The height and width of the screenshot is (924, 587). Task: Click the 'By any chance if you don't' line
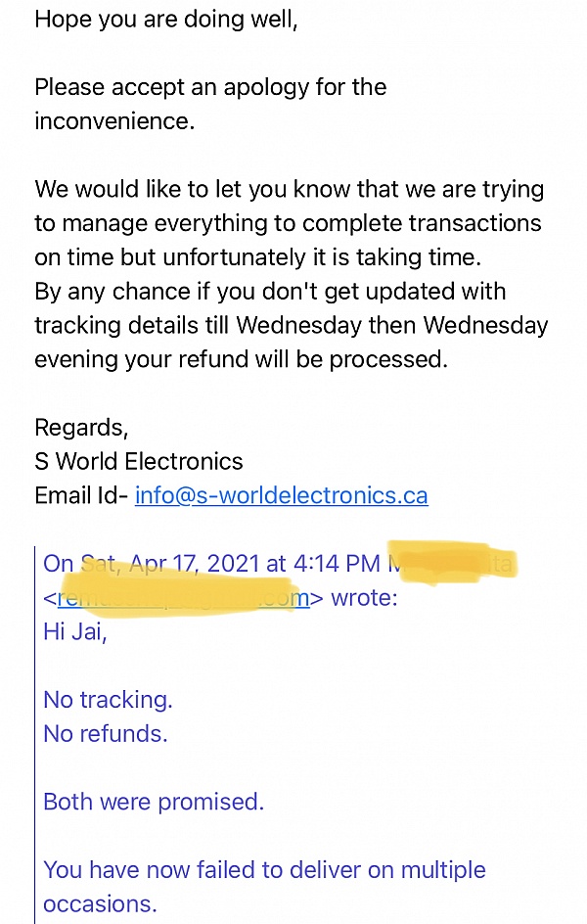[x=270, y=292]
